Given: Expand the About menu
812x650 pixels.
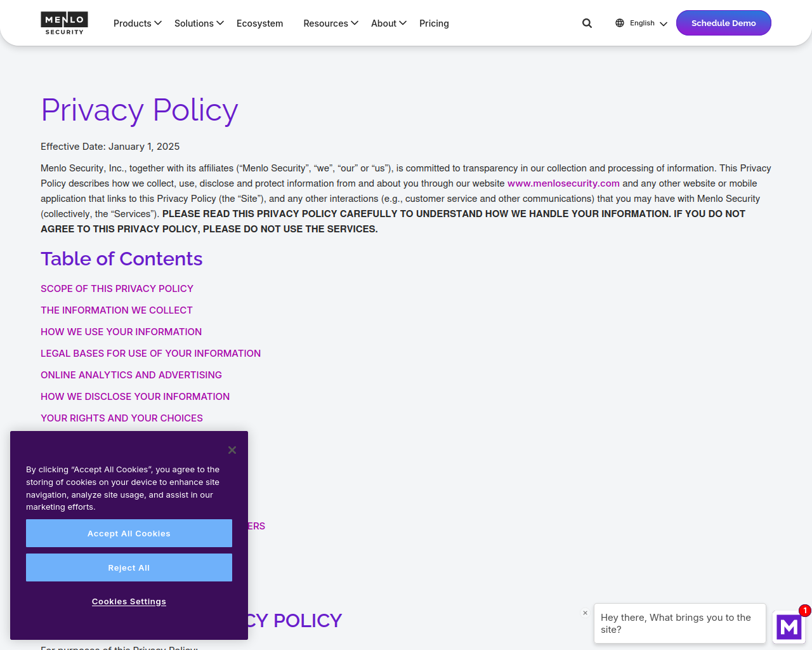Looking at the screenshot, I should (x=389, y=23).
